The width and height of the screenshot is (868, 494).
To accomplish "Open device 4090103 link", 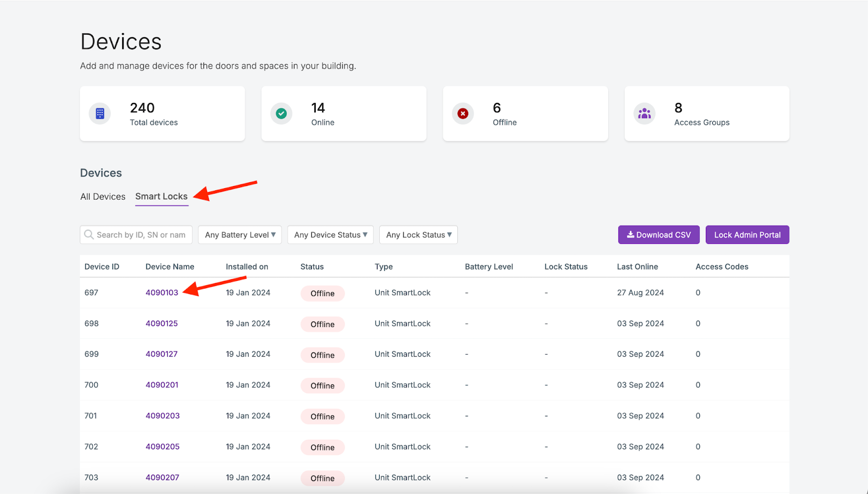I will tap(162, 293).
